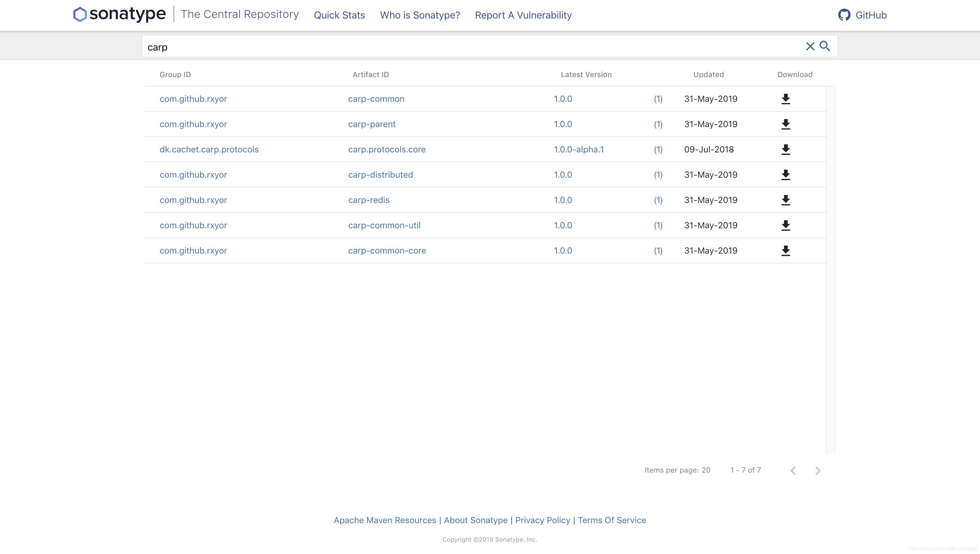Click the 1.0.0-alpha.1 version link

coord(579,149)
